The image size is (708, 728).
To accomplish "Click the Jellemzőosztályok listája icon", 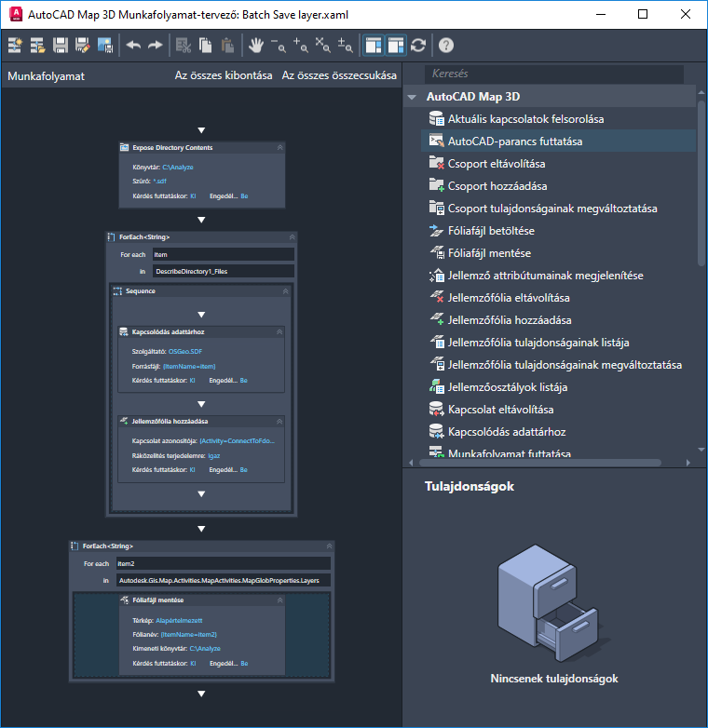I will pos(436,386).
